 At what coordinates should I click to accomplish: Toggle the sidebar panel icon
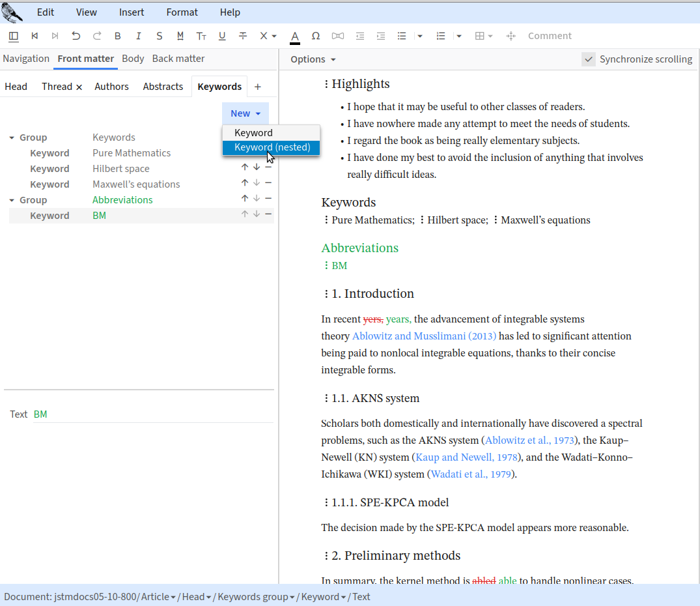click(14, 36)
